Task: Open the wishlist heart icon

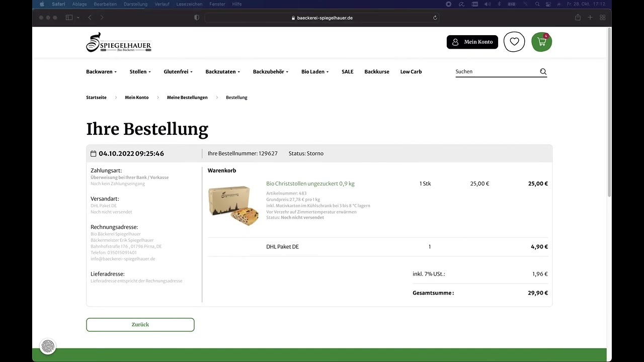Action: coord(514,42)
